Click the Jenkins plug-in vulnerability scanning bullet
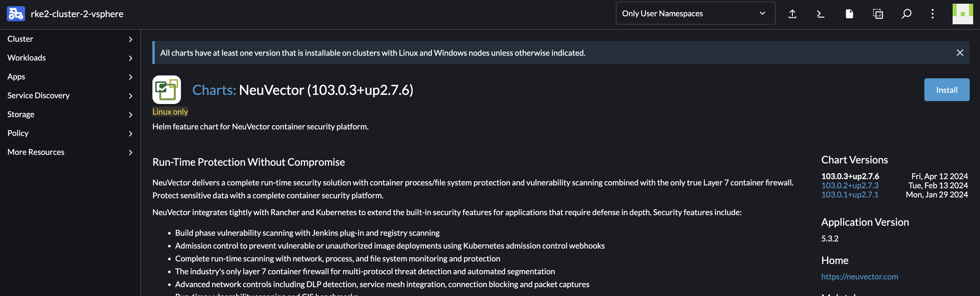The height and width of the screenshot is (296, 980). tap(307, 233)
